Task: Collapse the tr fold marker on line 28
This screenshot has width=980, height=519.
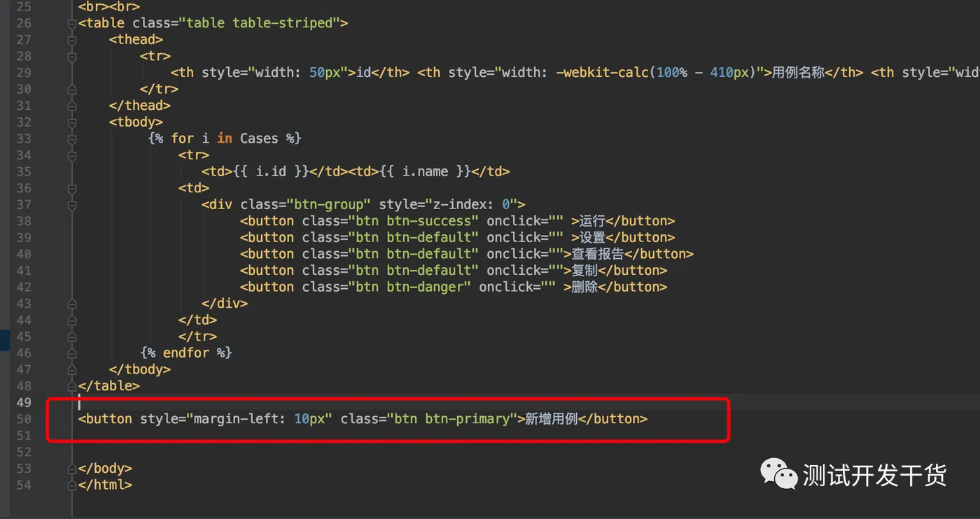Action: [x=71, y=57]
